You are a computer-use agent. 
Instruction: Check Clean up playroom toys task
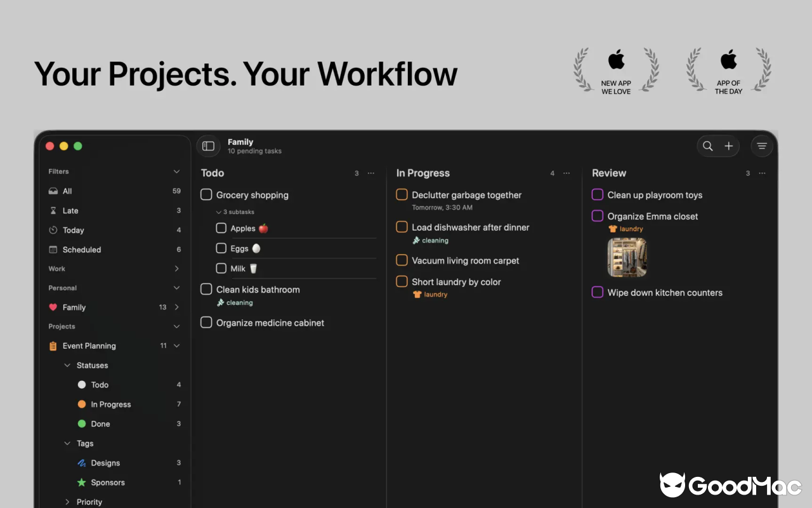coord(597,194)
